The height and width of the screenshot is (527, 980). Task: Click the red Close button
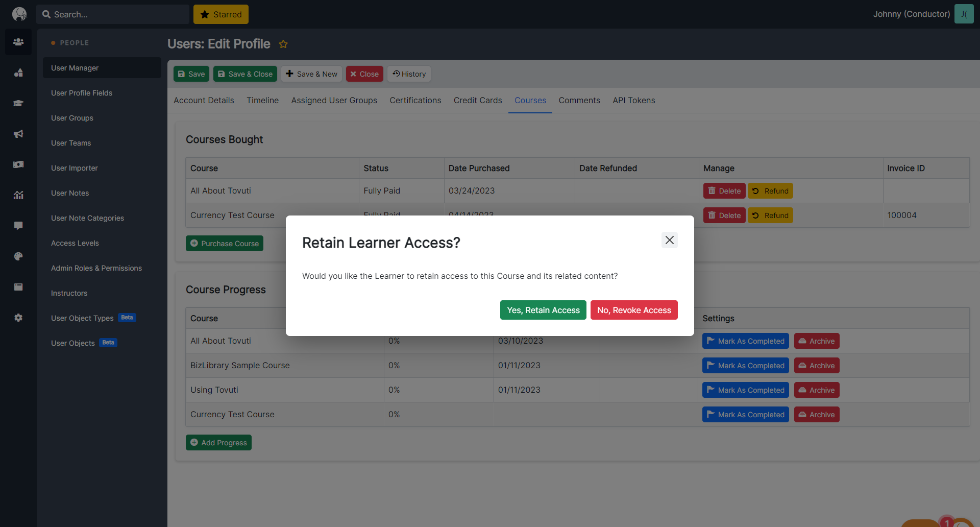(364, 74)
